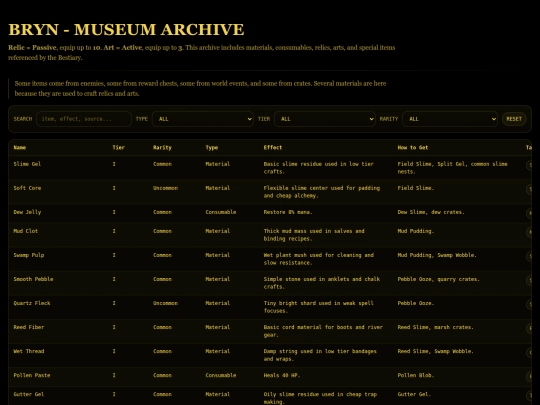540x405 pixels.
Task: Click the Reset button
Action: (514, 119)
